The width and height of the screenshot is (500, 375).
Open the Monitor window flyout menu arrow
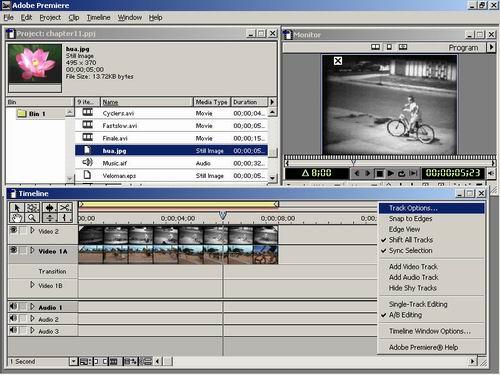[491, 47]
